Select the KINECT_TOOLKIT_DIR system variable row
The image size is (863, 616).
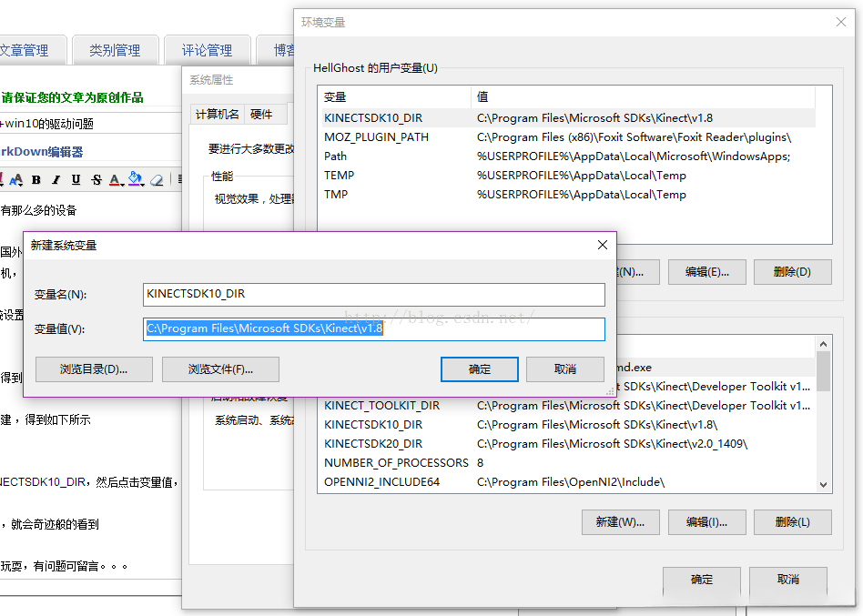coord(567,405)
